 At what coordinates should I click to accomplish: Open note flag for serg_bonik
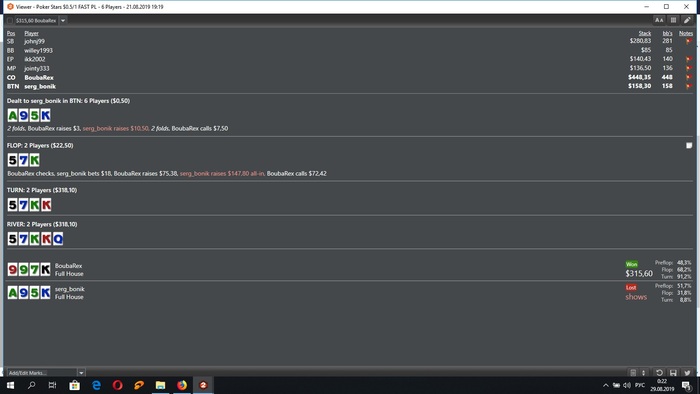(688, 86)
